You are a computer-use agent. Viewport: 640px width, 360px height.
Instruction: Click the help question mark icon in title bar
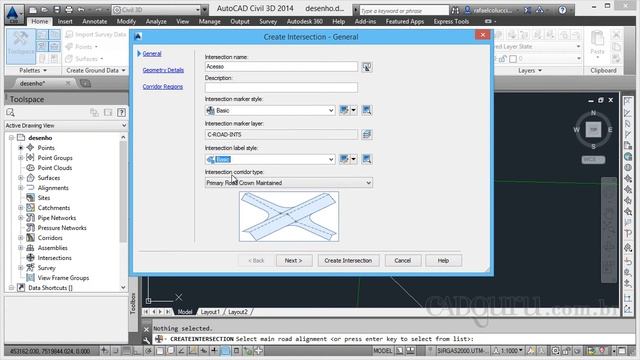[x=562, y=10]
